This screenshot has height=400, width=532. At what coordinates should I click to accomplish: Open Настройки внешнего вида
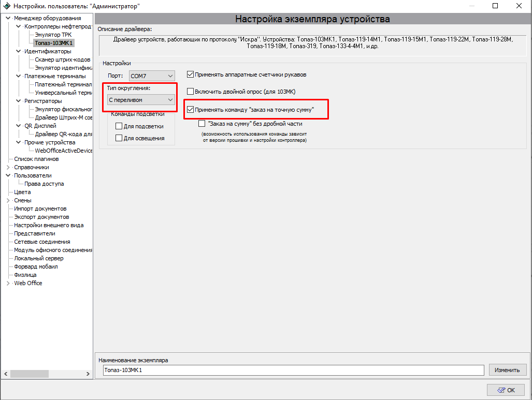pos(49,225)
